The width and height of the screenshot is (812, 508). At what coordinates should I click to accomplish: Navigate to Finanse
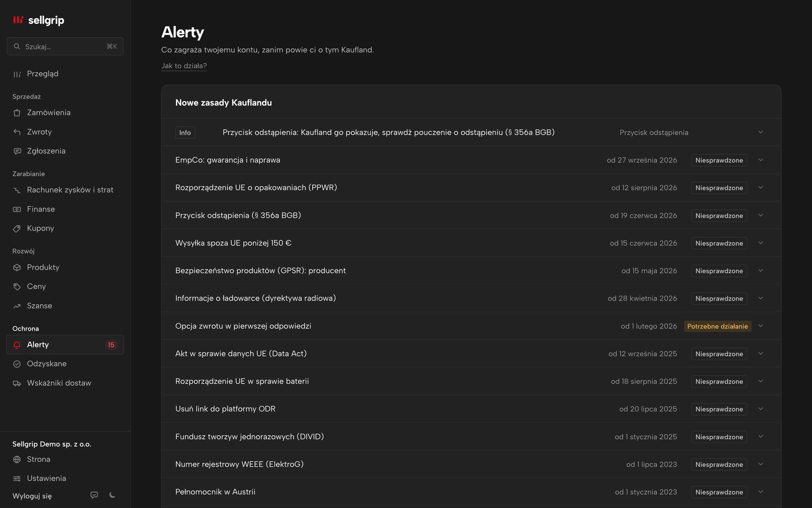click(x=65, y=209)
